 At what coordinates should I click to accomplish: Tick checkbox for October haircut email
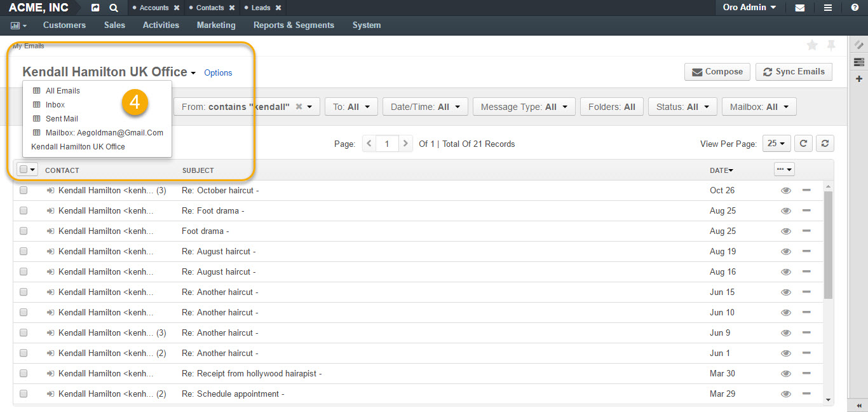pos(24,190)
